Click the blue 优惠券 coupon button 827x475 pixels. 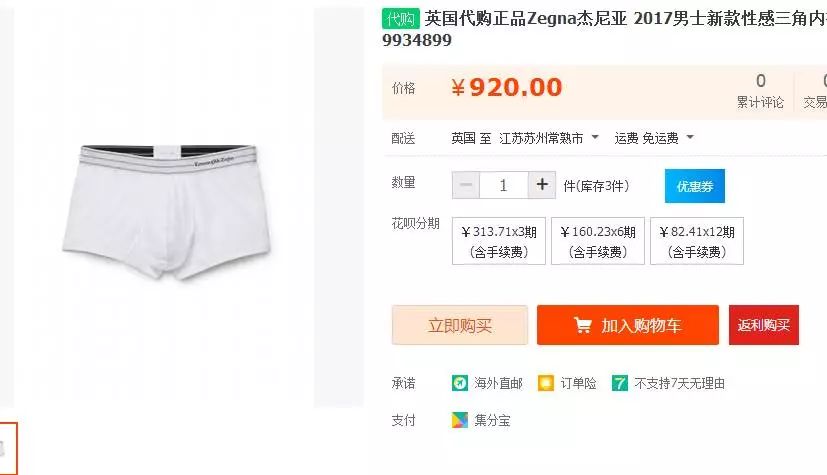(x=695, y=186)
